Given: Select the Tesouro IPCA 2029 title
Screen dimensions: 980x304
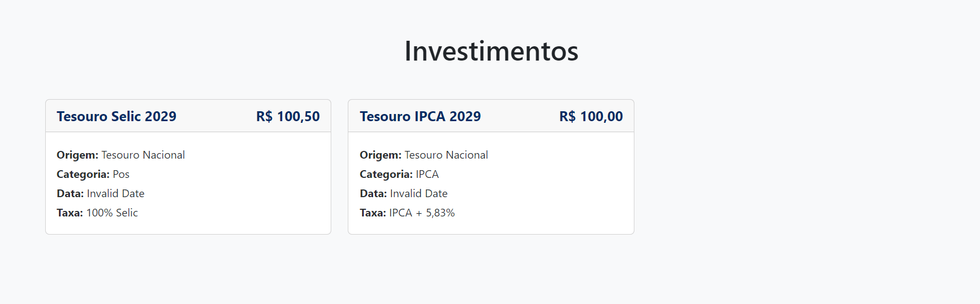Looking at the screenshot, I should pos(420,116).
